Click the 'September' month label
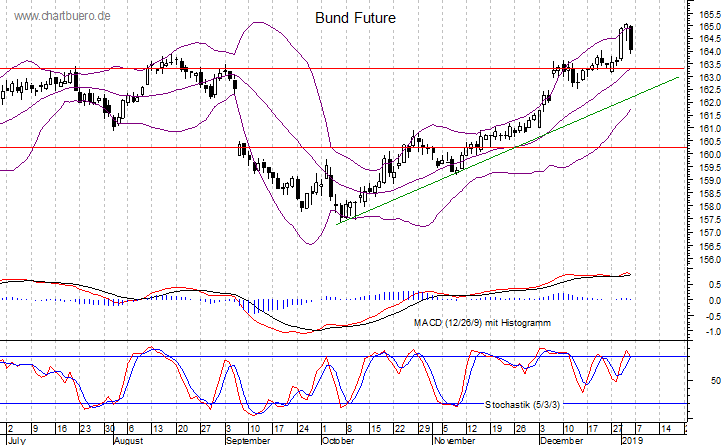The image size is (723, 445). coord(248,440)
